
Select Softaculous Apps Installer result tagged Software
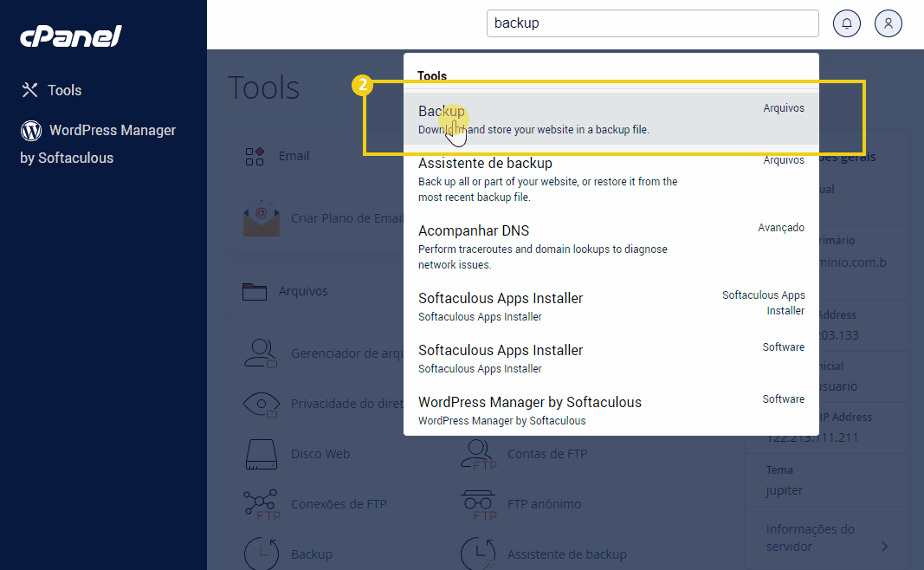pos(611,359)
